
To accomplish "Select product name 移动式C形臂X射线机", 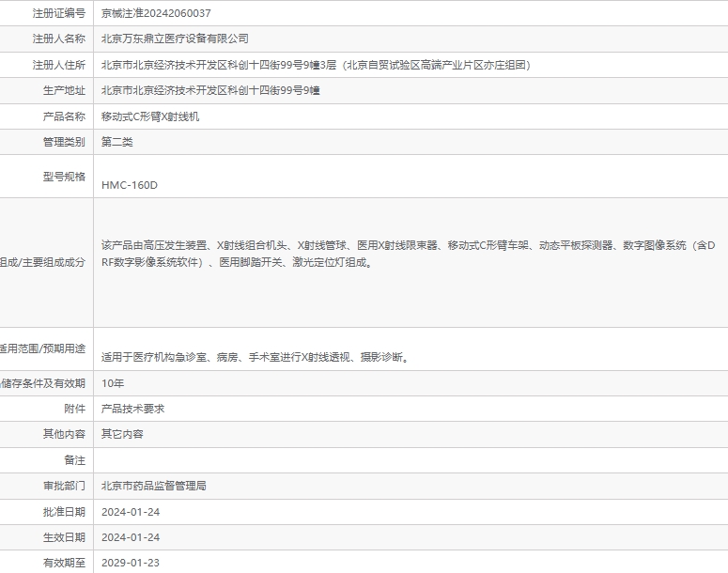I will [x=150, y=116].
